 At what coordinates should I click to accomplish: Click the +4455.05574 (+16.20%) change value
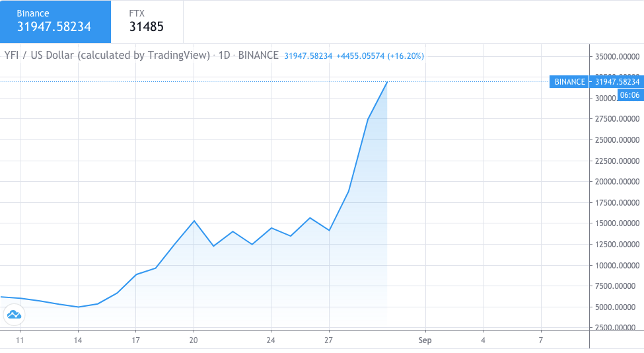coord(380,56)
